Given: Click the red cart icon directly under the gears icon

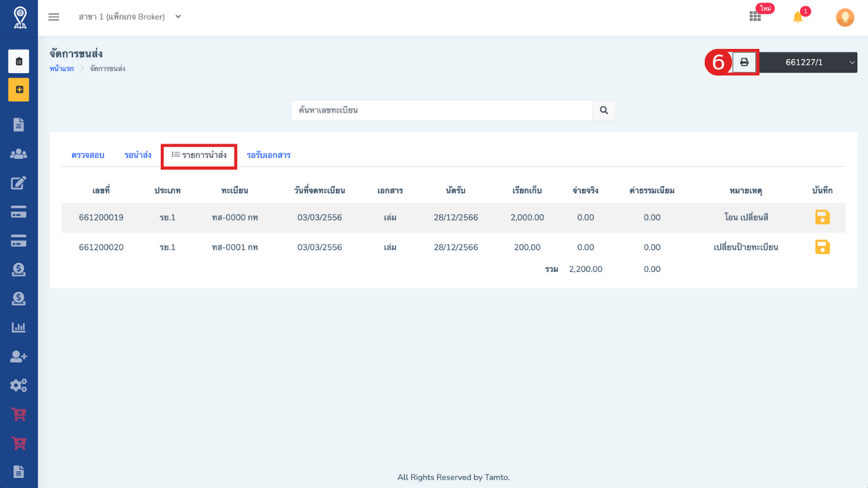Looking at the screenshot, I should tap(19, 414).
